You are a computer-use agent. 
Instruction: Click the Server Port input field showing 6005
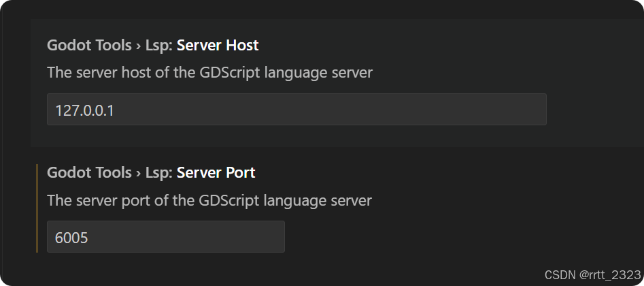165,236
